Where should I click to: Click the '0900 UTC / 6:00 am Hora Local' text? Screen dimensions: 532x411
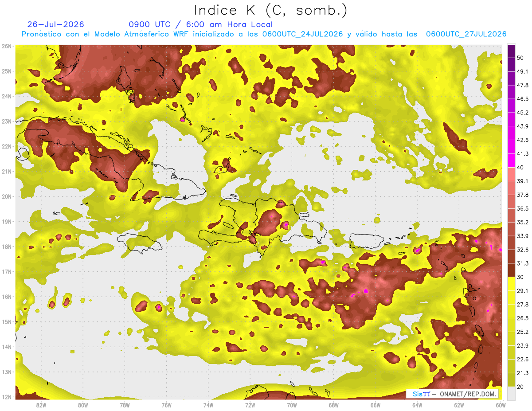200,24
